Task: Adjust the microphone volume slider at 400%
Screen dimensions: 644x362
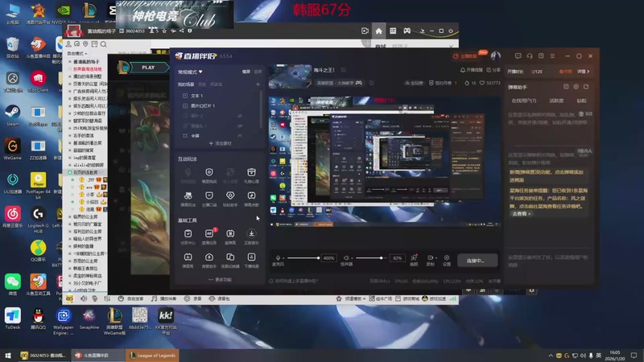Action: coord(303,257)
